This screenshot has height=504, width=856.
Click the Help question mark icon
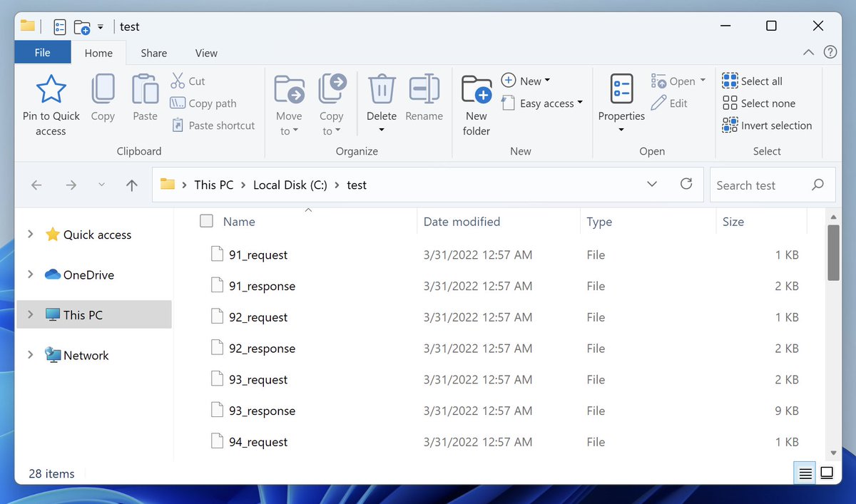830,52
